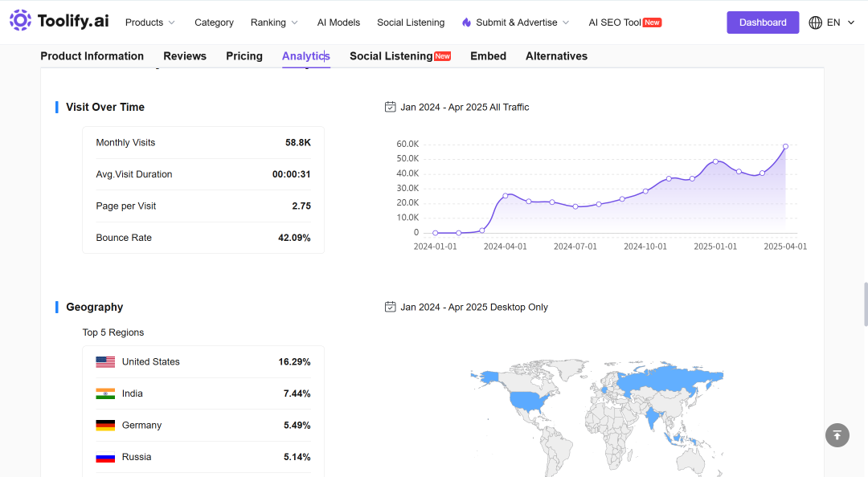Click the India flag icon
Image resolution: width=868 pixels, height=477 pixels.
coord(105,393)
